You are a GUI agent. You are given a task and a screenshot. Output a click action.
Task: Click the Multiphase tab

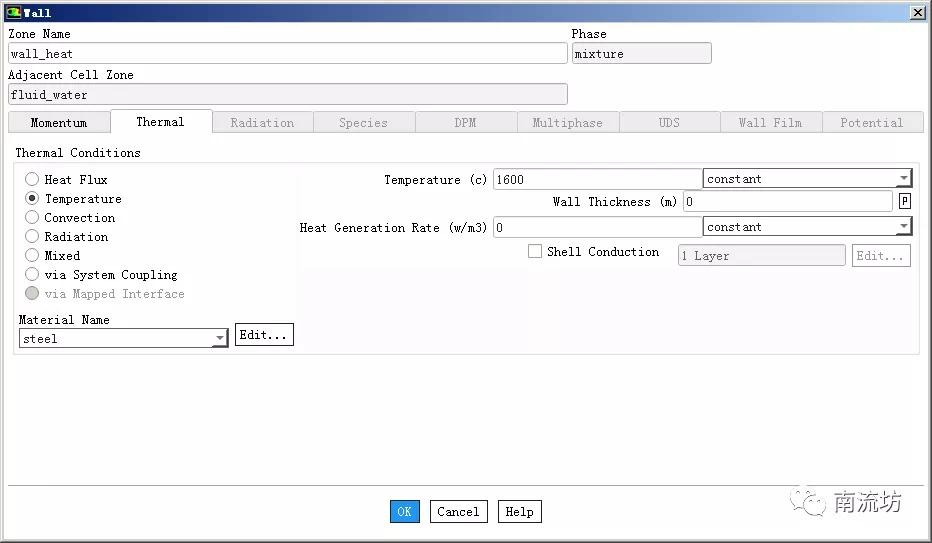(568, 122)
